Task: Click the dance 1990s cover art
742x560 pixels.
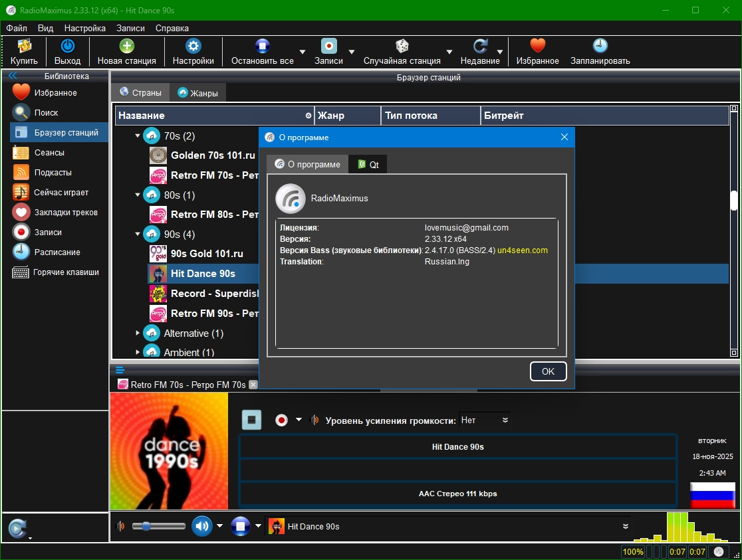Action: pos(169,451)
